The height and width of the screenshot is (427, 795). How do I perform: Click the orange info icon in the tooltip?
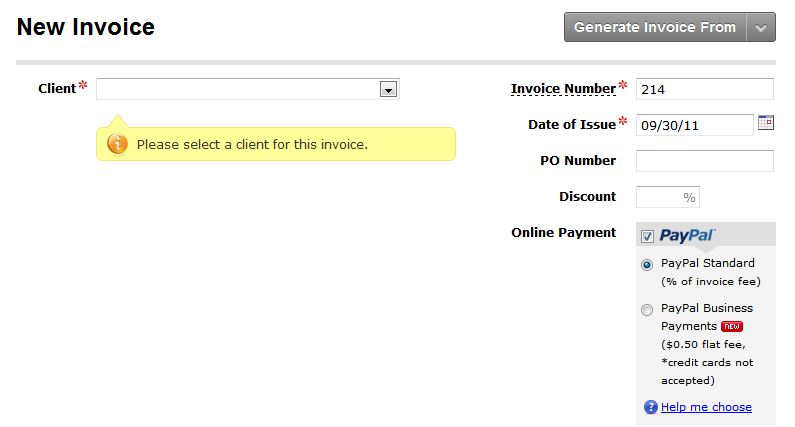point(117,144)
